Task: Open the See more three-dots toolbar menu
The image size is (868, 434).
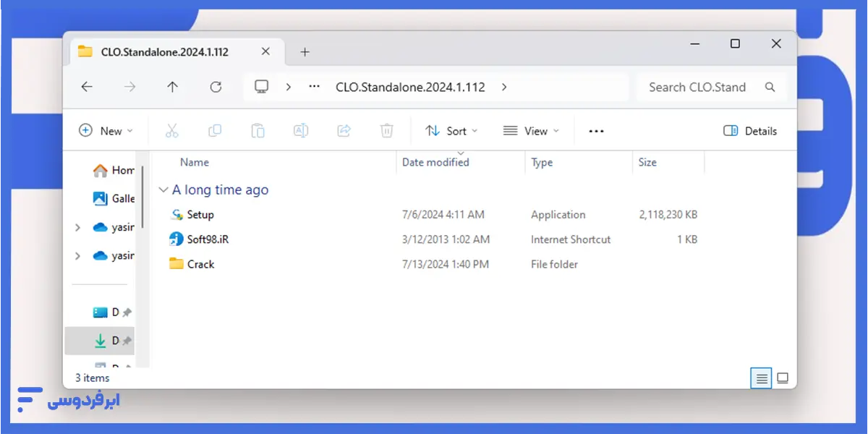Action: (x=596, y=131)
